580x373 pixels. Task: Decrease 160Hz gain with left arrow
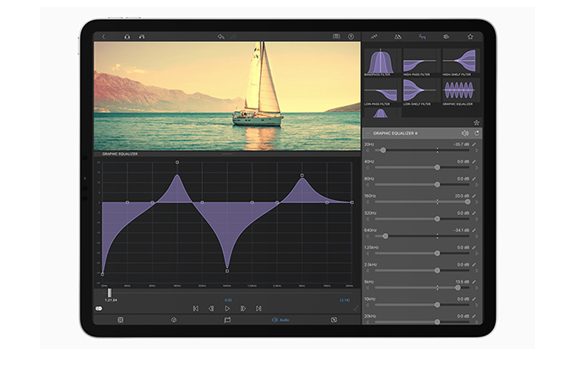pyautogui.click(x=368, y=202)
